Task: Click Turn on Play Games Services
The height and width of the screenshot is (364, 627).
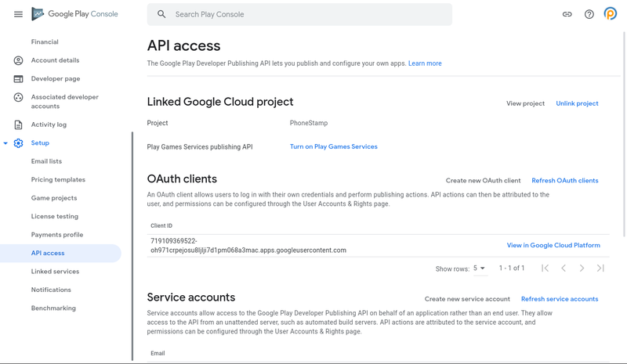Action: click(334, 146)
